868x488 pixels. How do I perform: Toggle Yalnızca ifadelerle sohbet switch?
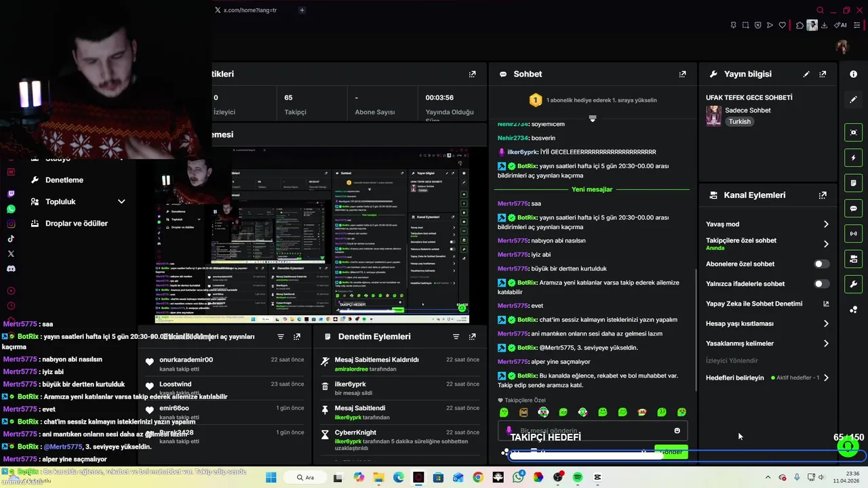pyautogui.click(x=821, y=284)
